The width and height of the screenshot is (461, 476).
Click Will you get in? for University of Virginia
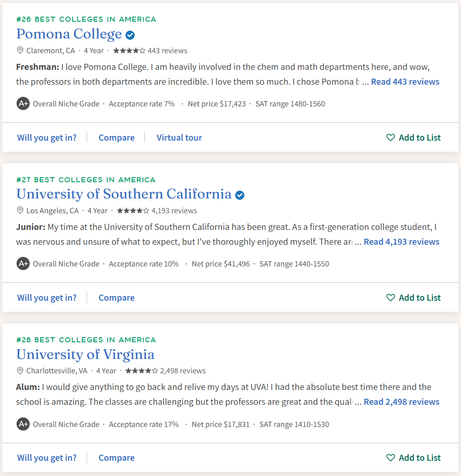tap(47, 457)
